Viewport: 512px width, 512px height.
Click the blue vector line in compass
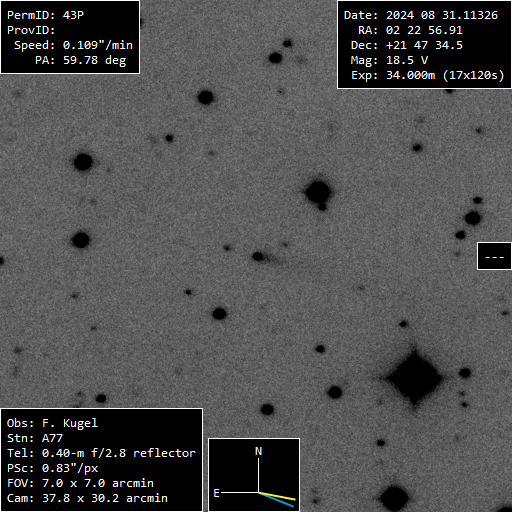click(276, 500)
